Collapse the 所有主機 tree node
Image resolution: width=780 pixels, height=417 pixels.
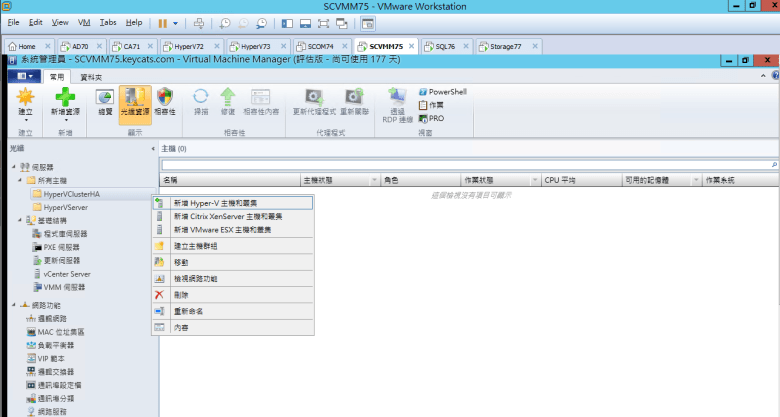22,180
